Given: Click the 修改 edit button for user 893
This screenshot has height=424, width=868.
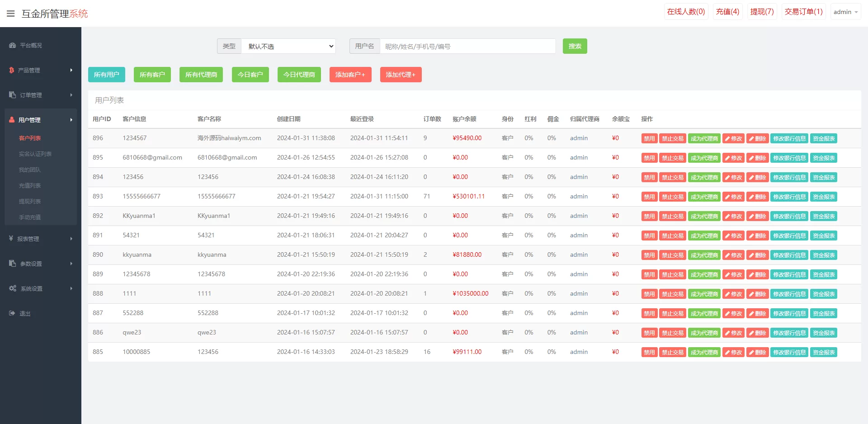Looking at the screenshot, I should click(x=733, y=197).
